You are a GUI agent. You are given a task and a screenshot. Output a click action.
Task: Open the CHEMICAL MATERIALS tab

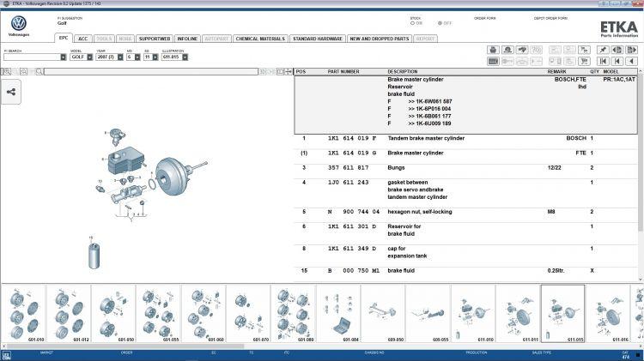[260, 39]
